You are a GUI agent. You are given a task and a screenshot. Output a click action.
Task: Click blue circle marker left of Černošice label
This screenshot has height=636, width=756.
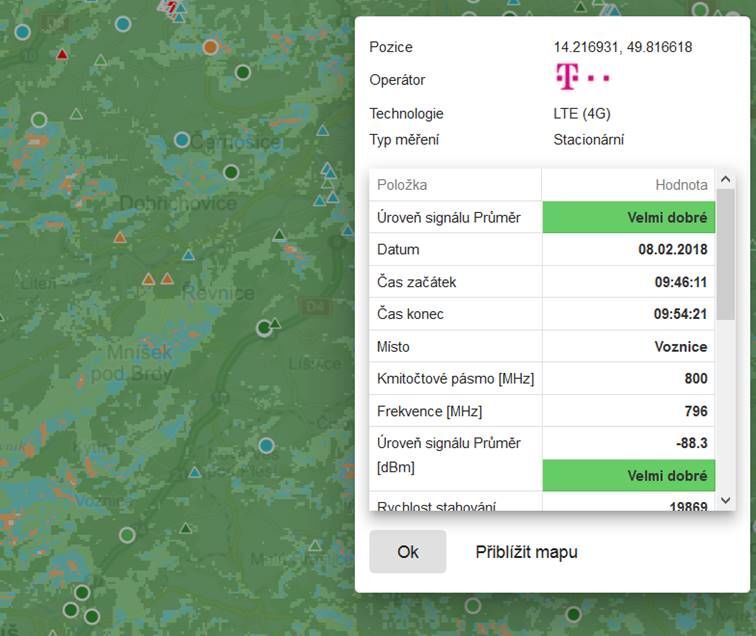tap(182, 140)
